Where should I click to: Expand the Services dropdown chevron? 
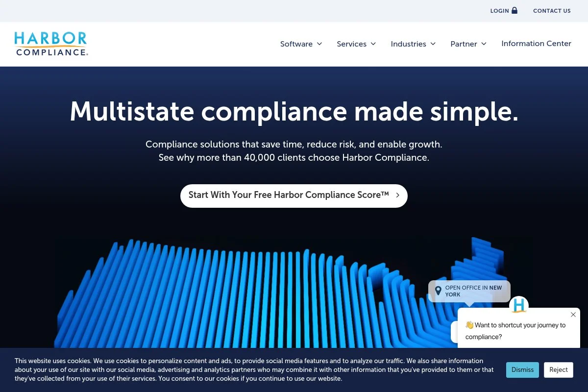point(373,44)
